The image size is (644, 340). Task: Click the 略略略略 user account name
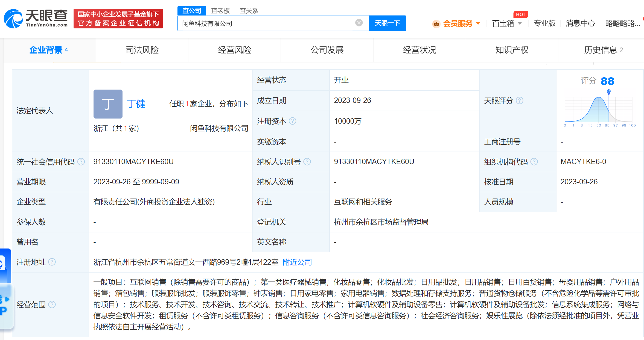[623, 23]
